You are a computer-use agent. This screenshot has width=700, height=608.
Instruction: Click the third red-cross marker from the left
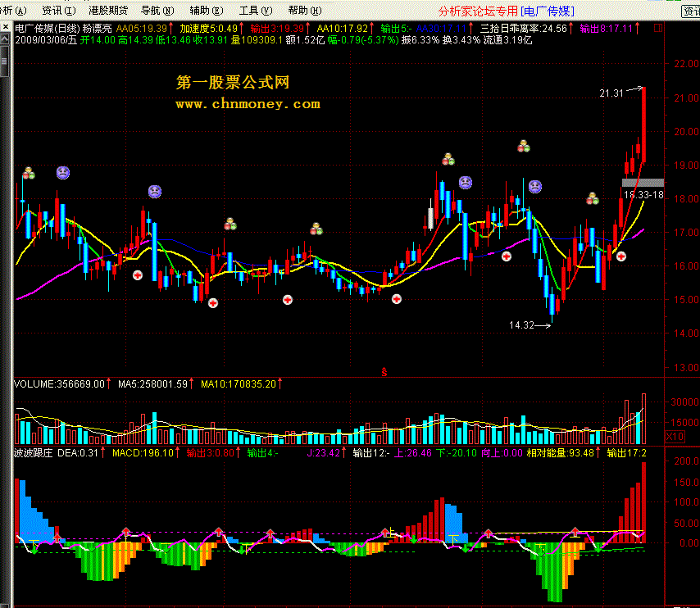(x=288, y=300)
